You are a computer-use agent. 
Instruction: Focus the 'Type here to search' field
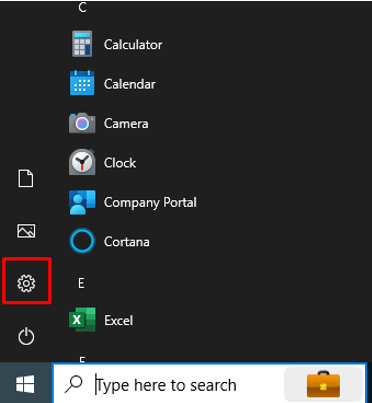point(209,383)
